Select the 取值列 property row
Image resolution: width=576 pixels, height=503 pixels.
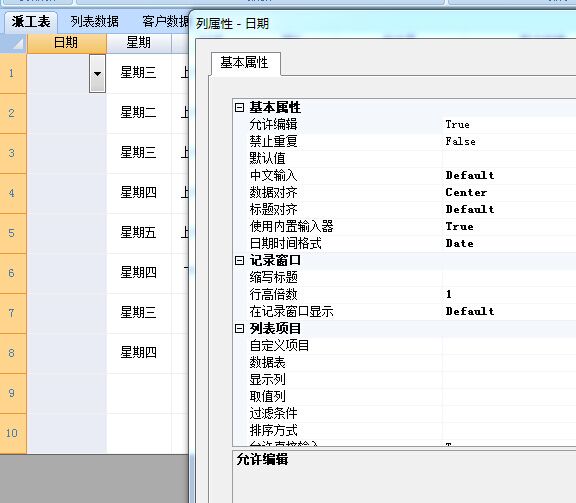[411, 396]
